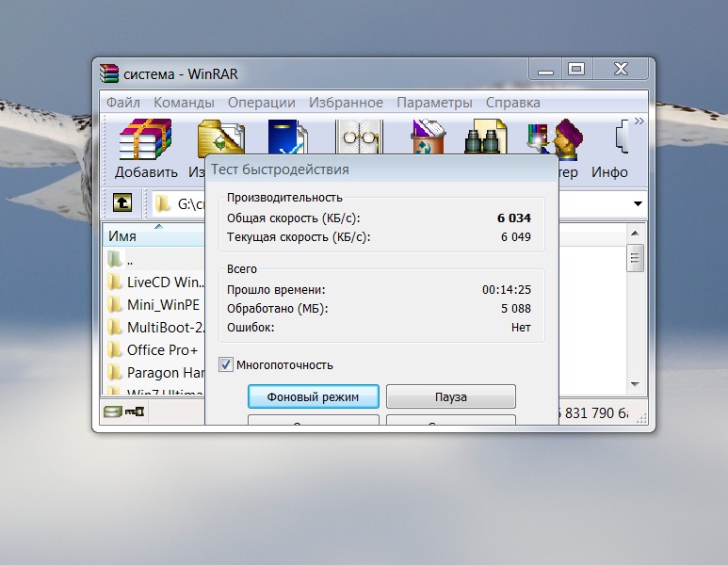The image size is (728, 565).
Task: Select the MultiBoot-2 folder
Action: click(x=156, y=328)
